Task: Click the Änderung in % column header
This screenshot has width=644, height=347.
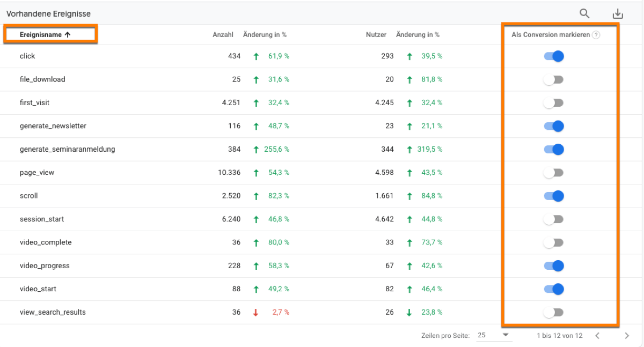Action: (265, 34)
